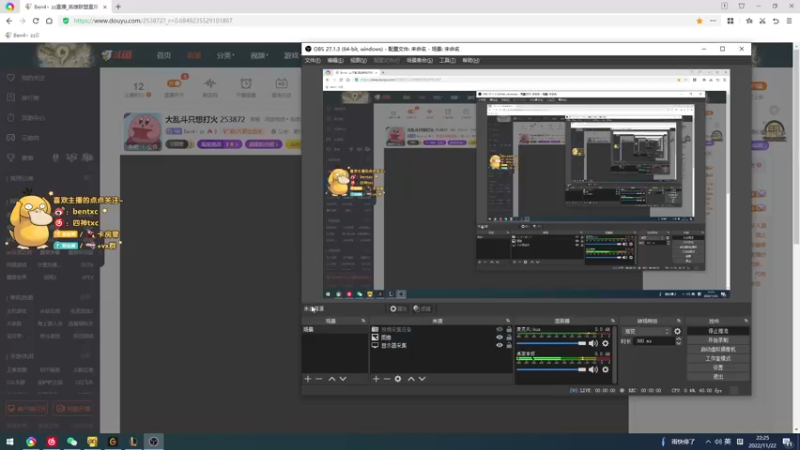Move the scene down in Scenes panel
Image resolution: width=800 pixels, height=450 pixels.
point(343,379)
